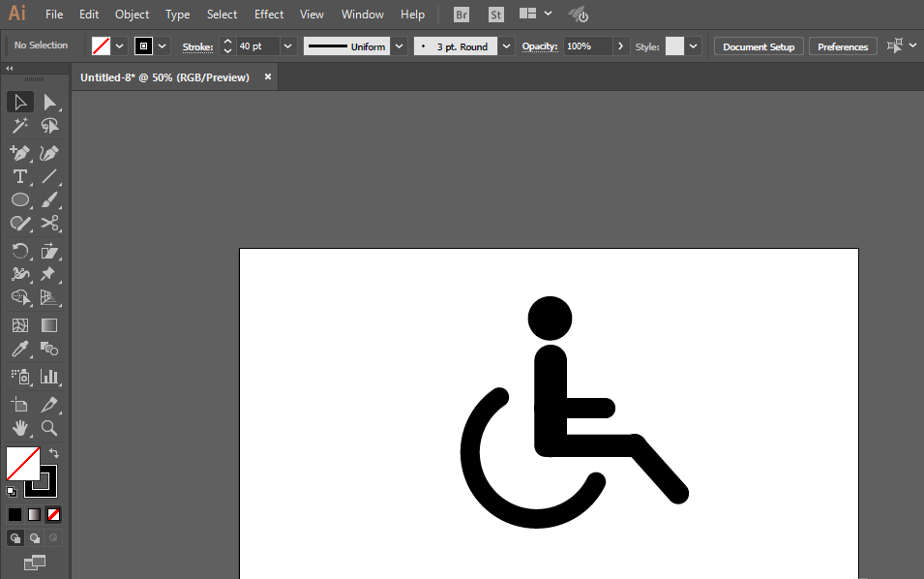Open Adobe Stock from St icon
Screen dimensions: 924x579
click(x=496, y=15)
